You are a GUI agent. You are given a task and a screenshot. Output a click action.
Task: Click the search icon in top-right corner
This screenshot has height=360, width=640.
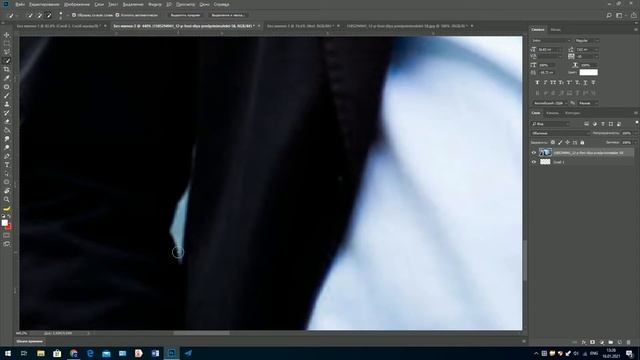click(x=609, y=15)
